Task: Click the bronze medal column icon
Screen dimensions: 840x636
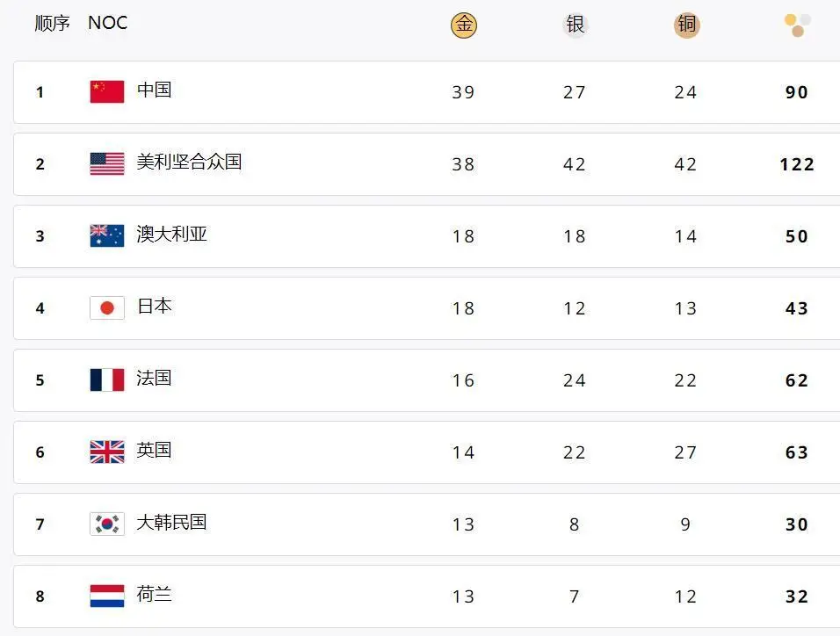Action: coord(686,25)
